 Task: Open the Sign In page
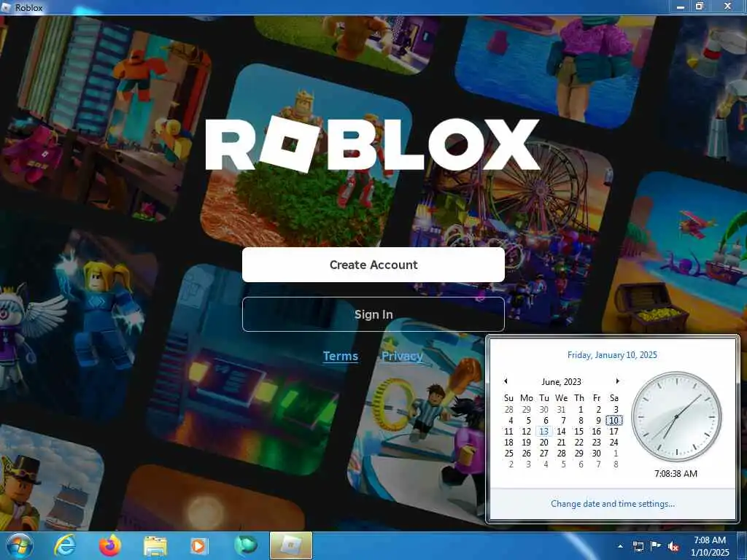373,314
